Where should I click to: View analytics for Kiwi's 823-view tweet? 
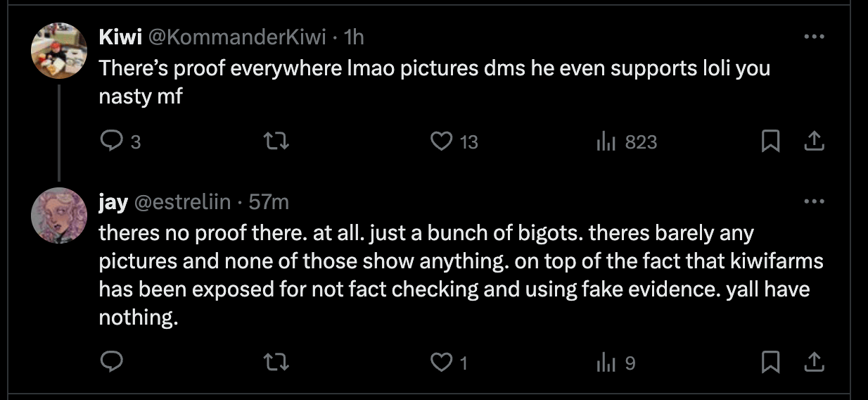coord(606,142)
